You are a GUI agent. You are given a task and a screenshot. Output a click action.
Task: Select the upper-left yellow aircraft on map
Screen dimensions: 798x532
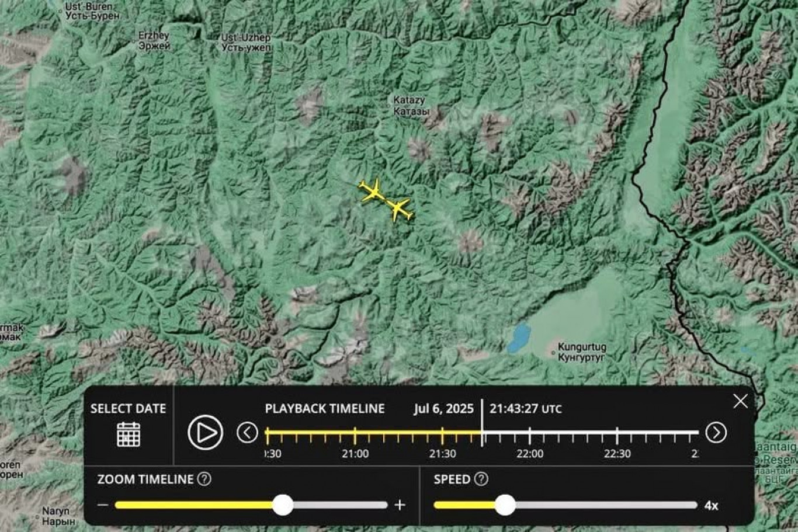[371, 191]
